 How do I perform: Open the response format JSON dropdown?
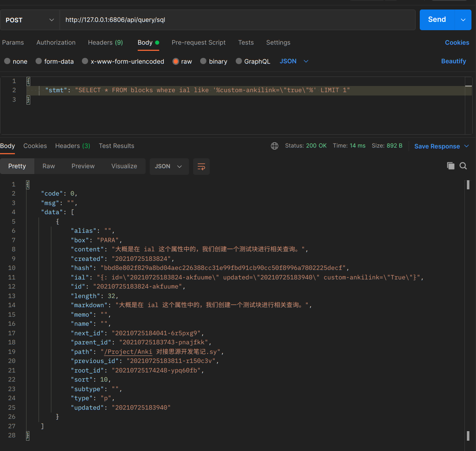[x=169, y=166]
